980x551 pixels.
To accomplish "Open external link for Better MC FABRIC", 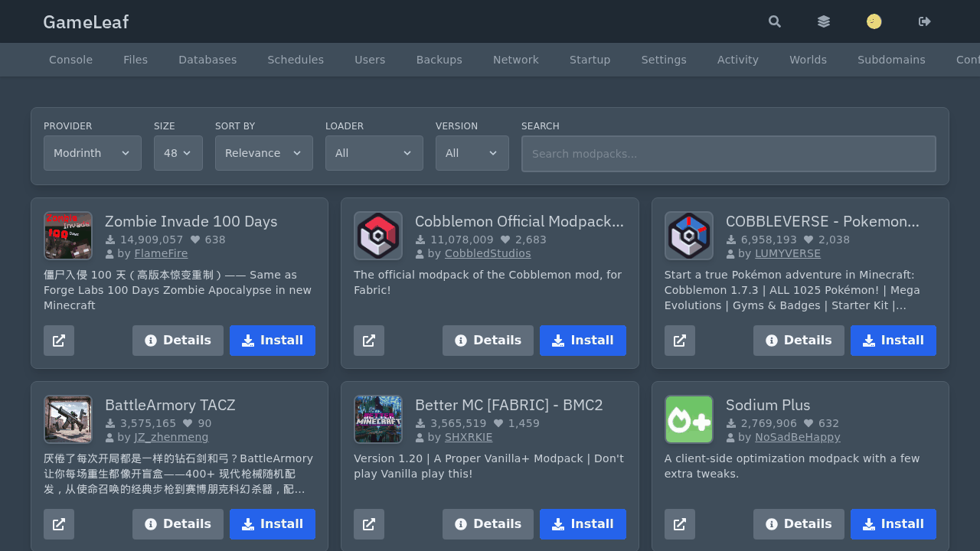I will (x=369, y=524).
